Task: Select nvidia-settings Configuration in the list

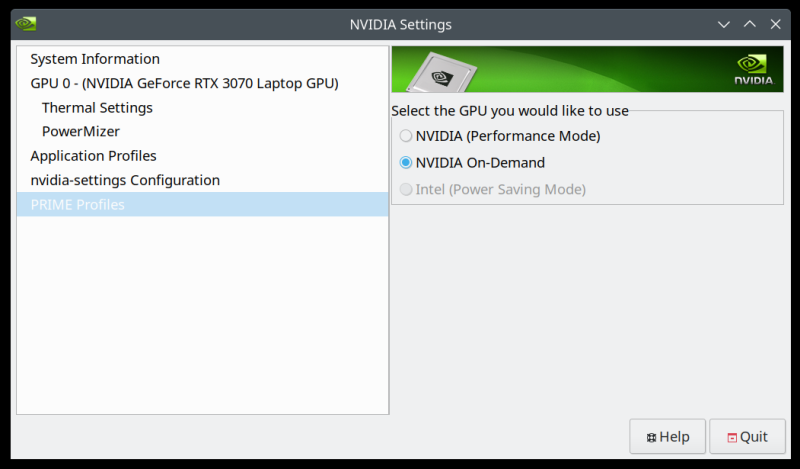Action: (125, 180)
